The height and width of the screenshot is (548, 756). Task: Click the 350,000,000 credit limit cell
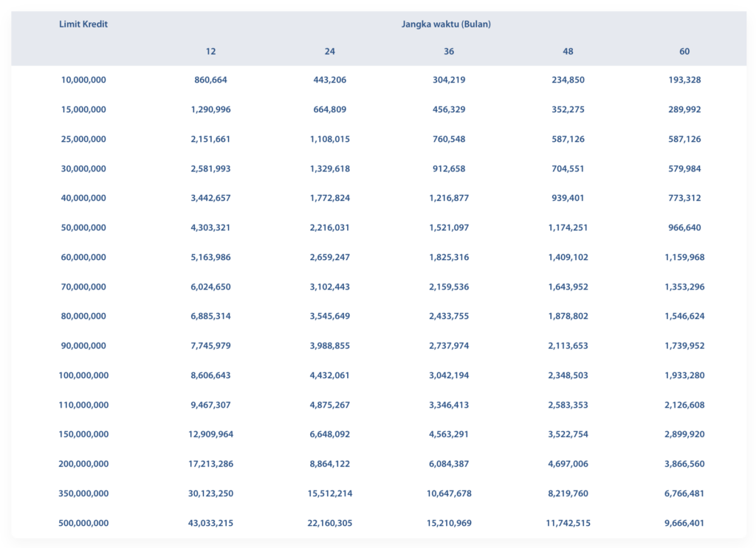click(83, 493)
